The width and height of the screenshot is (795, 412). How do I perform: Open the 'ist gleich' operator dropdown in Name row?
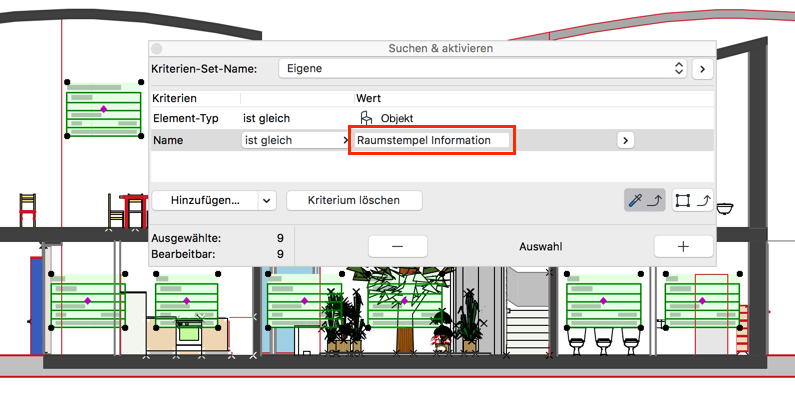click(295, 140)
